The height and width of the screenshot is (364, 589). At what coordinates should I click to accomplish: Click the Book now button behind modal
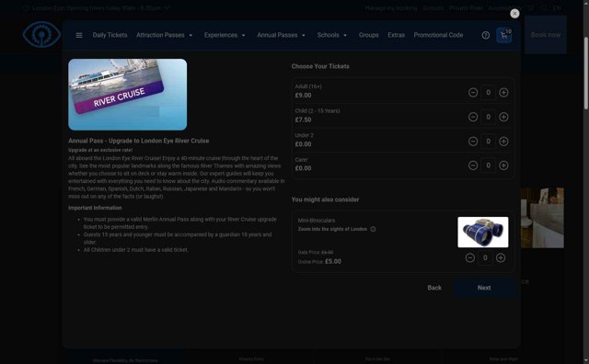pos(546,35)
